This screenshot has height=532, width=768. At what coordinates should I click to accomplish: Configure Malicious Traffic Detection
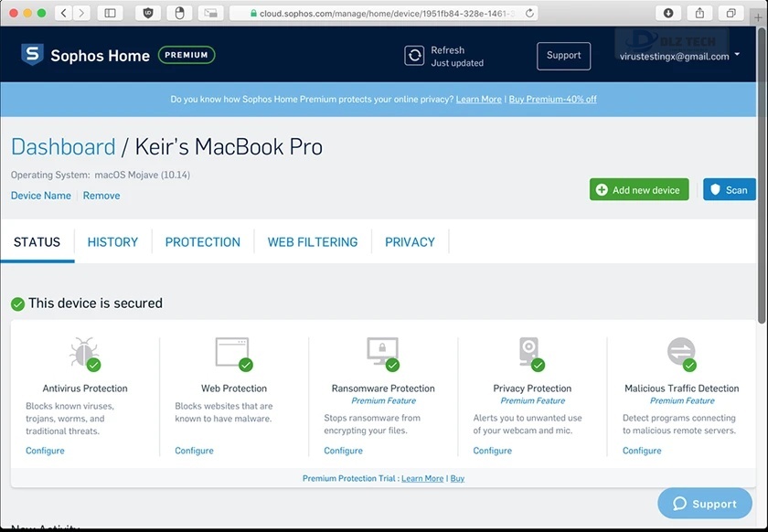pos(642,451)
